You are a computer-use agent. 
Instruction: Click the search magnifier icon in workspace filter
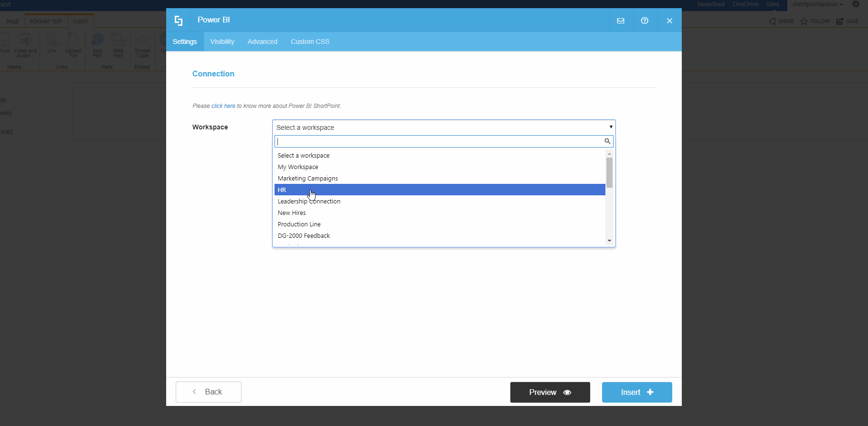[x=607, y=141]
